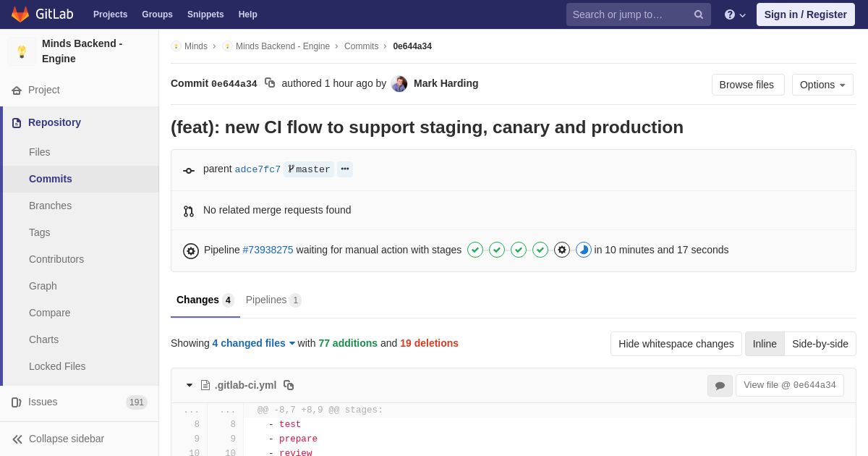The width and height of the screenshot is (868, 456).
Task: Click View file @ 0e644a34 button
Action: point(790,385)
